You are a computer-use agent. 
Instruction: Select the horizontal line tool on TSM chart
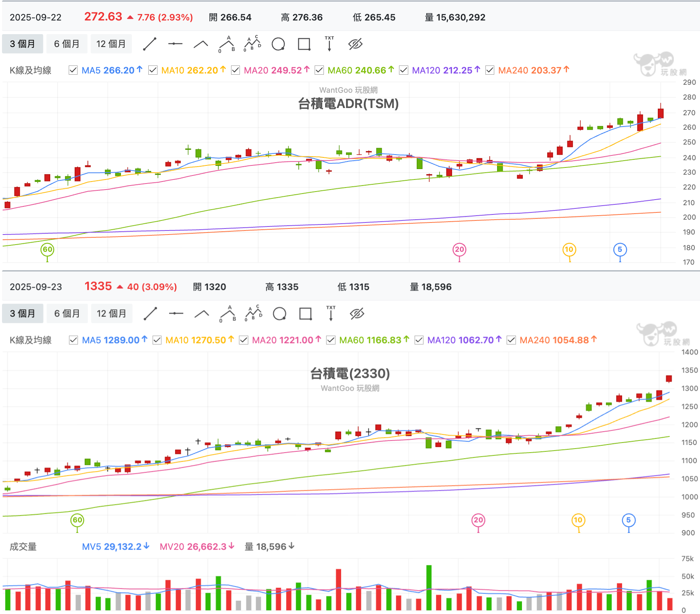click(x=176, y=44)
